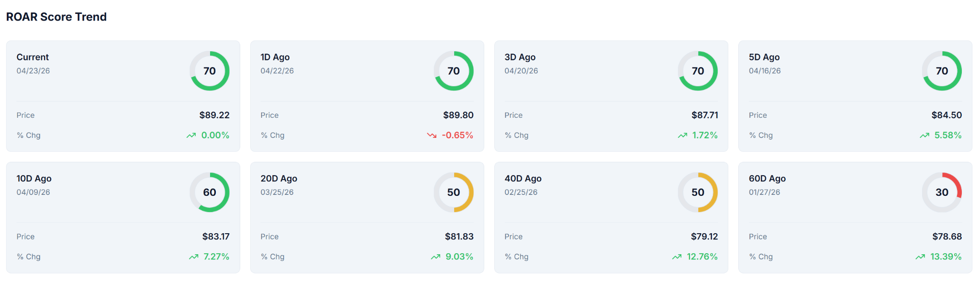The image size is (980, 282).
Task: Click the red 60D Ago score ring showing 30
Action: click(942, 192)
